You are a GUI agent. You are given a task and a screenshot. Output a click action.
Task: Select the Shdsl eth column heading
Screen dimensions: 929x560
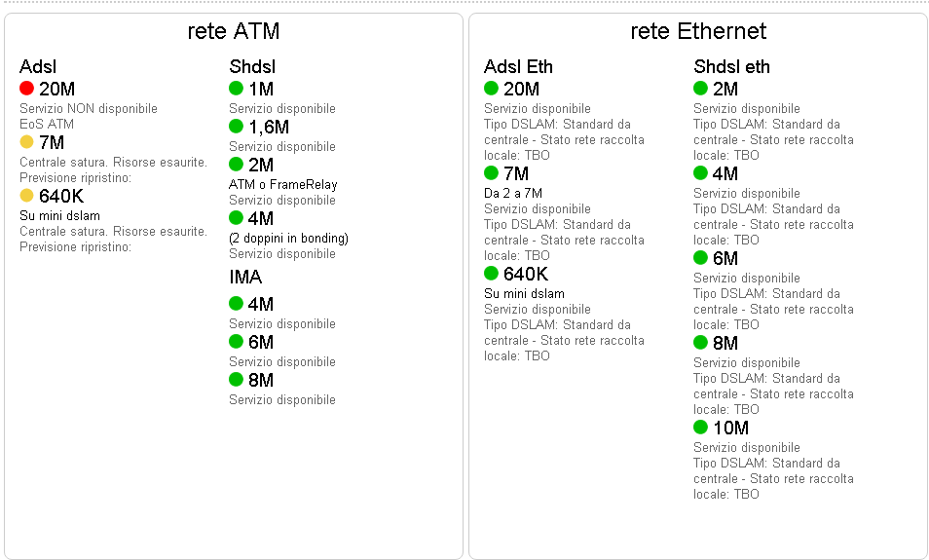(731, 66)
